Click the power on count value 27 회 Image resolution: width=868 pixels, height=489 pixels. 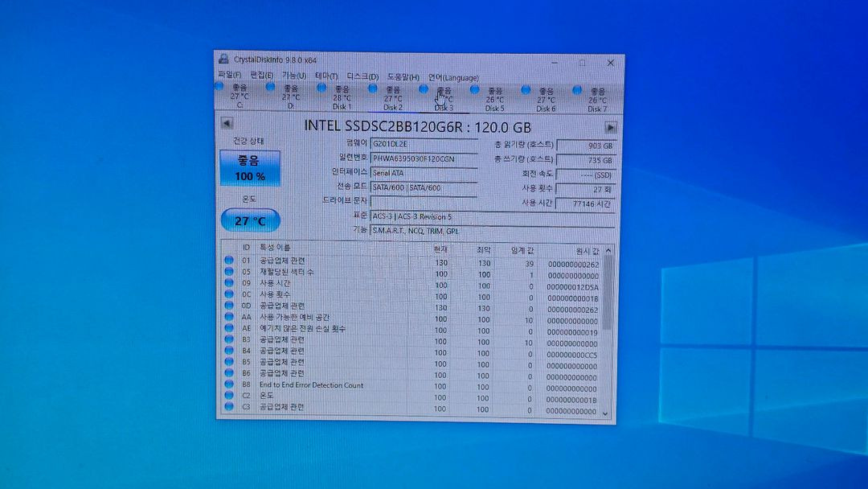click(586, 189)
